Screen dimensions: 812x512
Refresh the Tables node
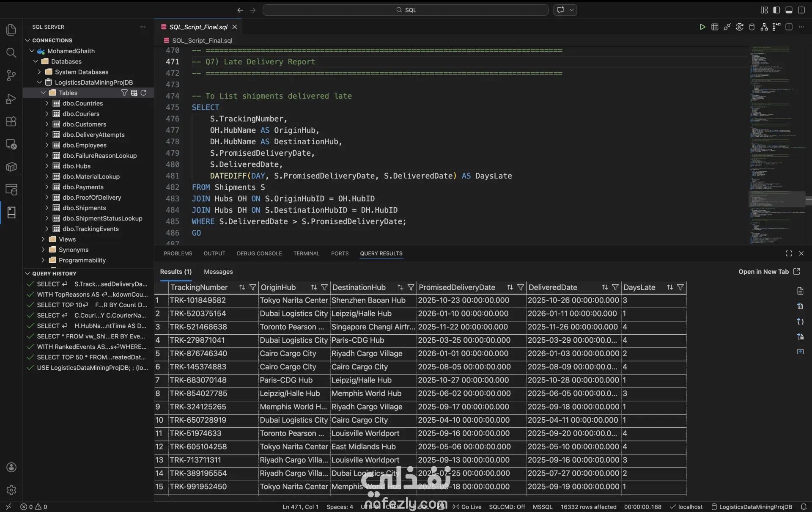[143, 93]
